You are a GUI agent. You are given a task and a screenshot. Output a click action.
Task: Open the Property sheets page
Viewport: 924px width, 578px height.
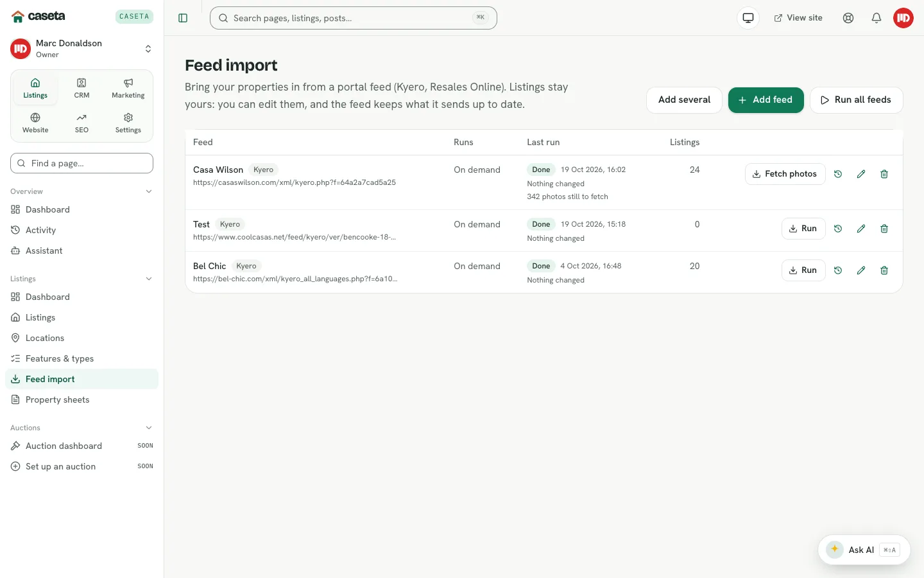click(x=81, y=399)
